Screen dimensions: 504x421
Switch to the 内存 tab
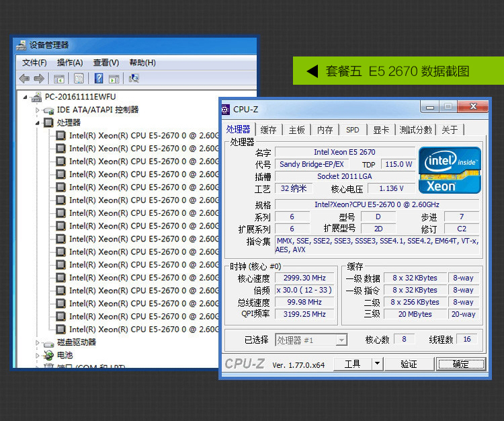pos(325,130)
